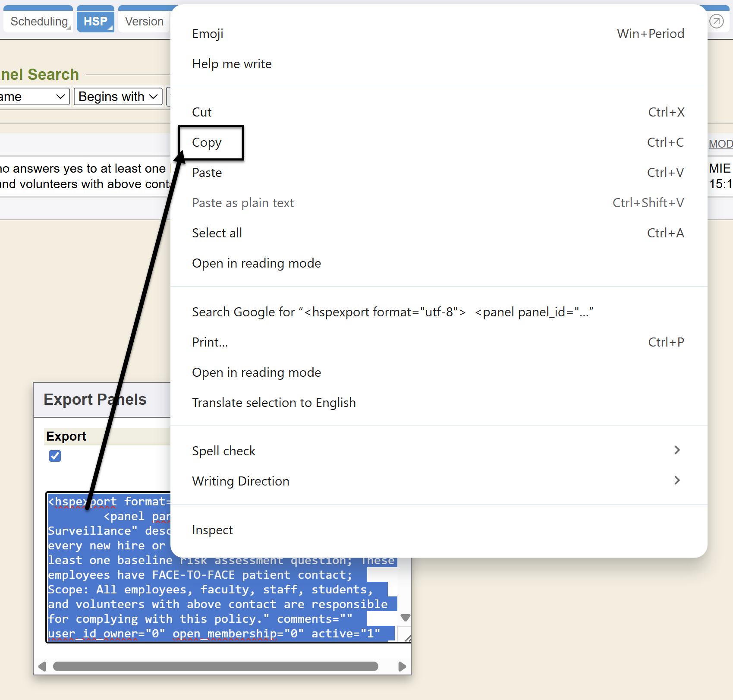This screenshot has height=700, width=733.
Task: Click the textarea resize handle corner
Action: [407, 638]
